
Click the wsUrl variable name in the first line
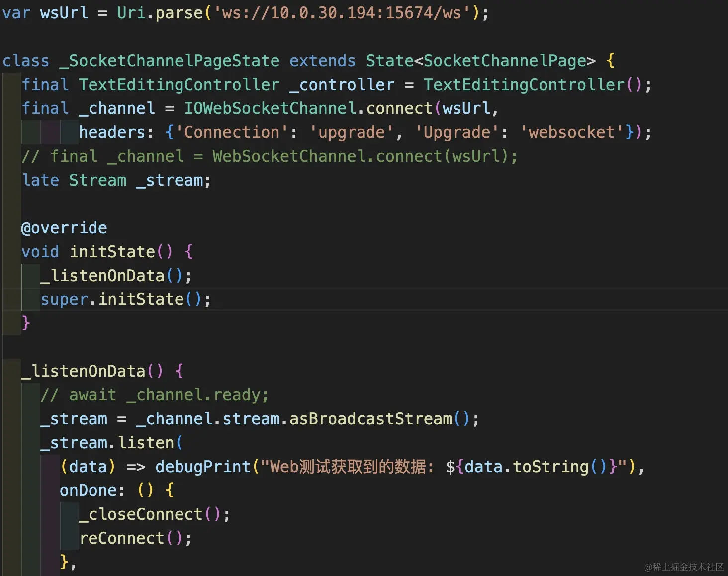click(64, 13)
